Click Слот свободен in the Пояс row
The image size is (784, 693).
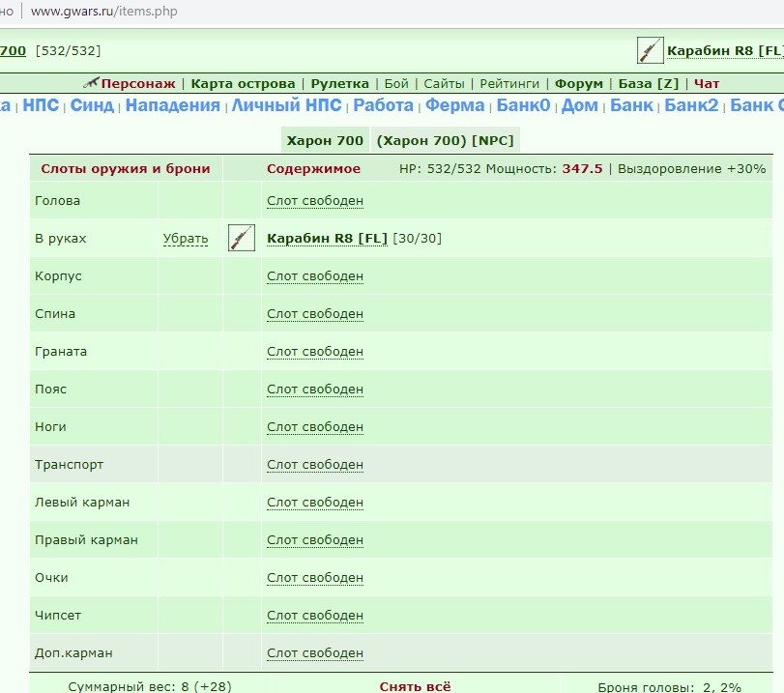coord(315,389)
